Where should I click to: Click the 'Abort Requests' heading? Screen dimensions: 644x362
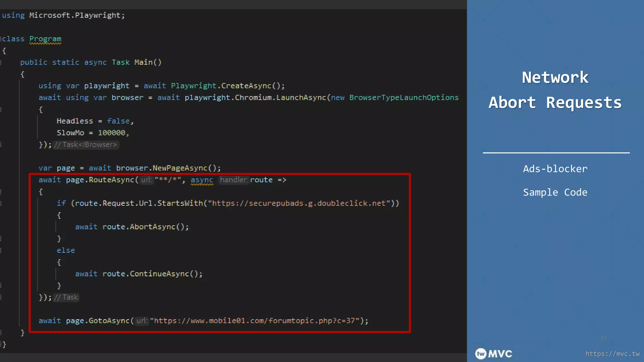(555, 103)
